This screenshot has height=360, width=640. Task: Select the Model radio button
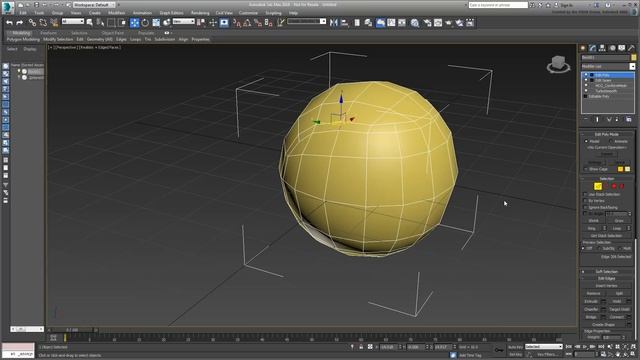point(587,141)
